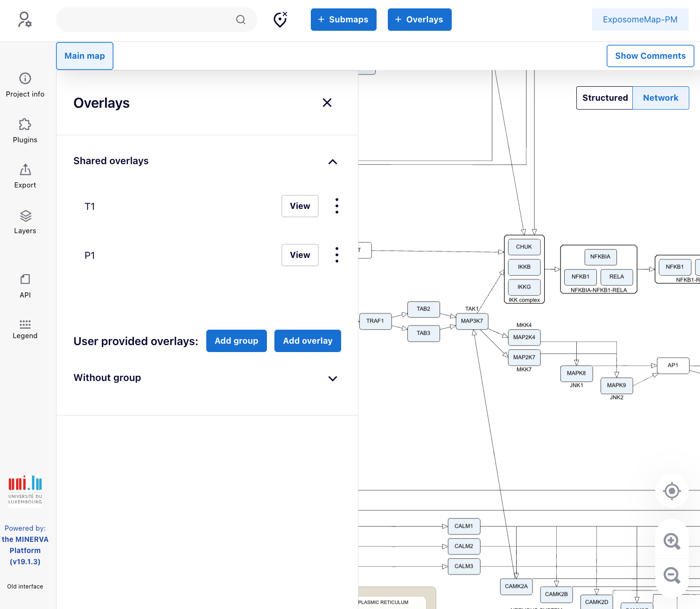Zoom out on the map
This screenshot has width=700, height=609.
(672, 575)
